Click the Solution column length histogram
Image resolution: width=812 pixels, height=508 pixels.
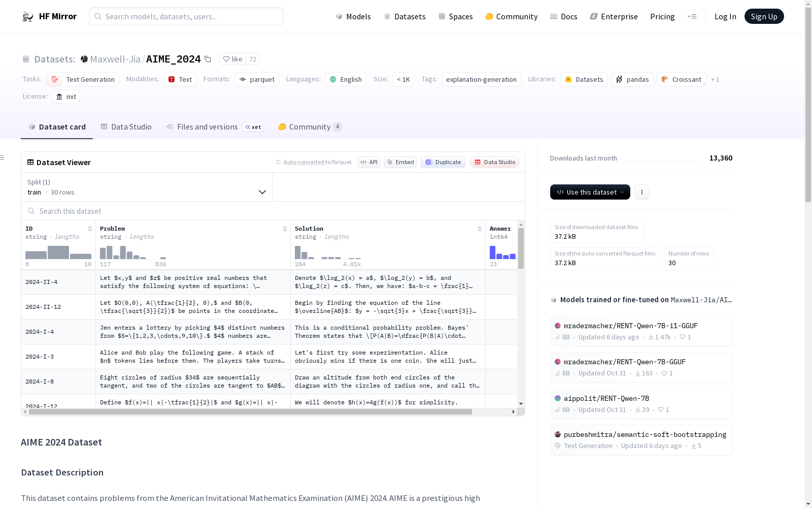pos(328,252)
